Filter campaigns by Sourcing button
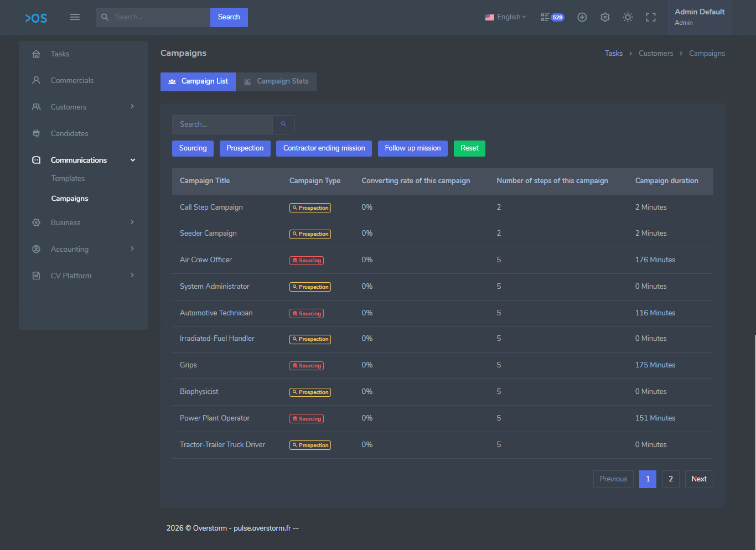Image resolution: width=756 pixels, height=550 pixels. [193, 148]
